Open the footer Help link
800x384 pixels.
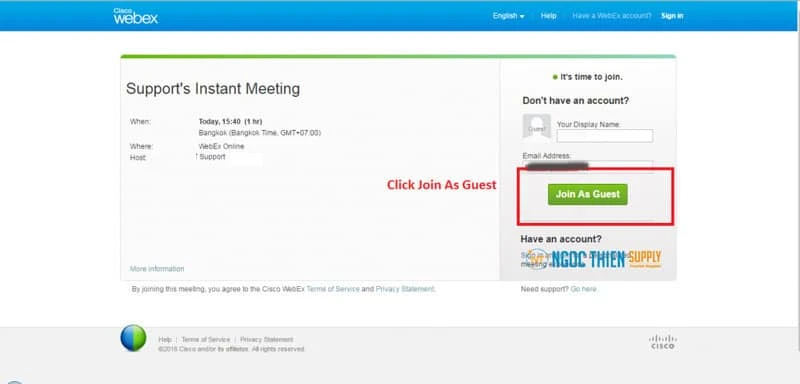(165, 340)
